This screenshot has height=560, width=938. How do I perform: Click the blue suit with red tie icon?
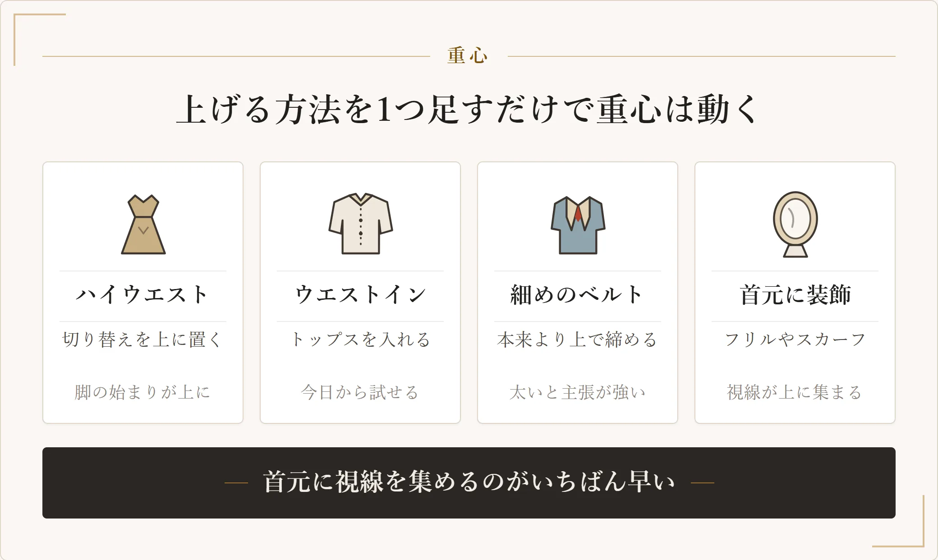[x=578, y=225]
